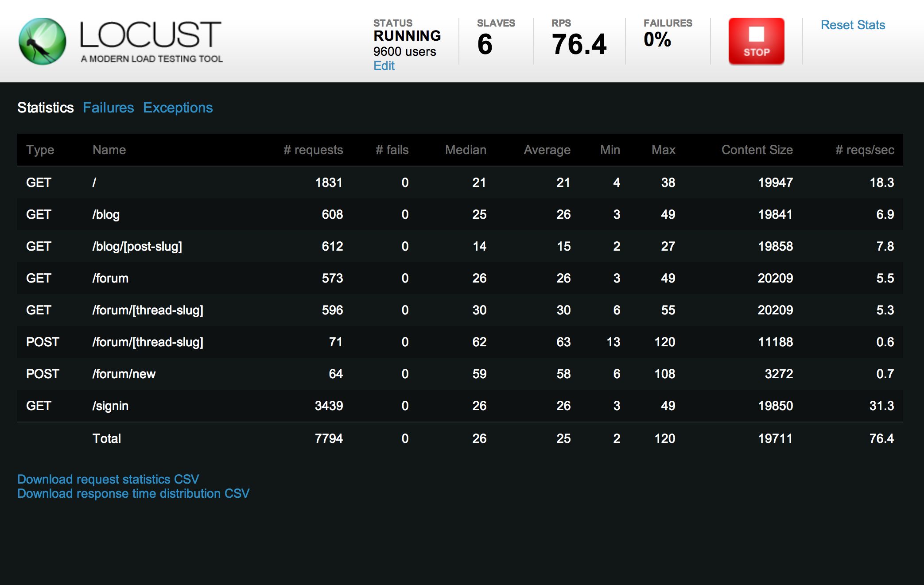Download response time distribution CSV
The height and width of the screenshot is (585, 924).
coord(133,493)
